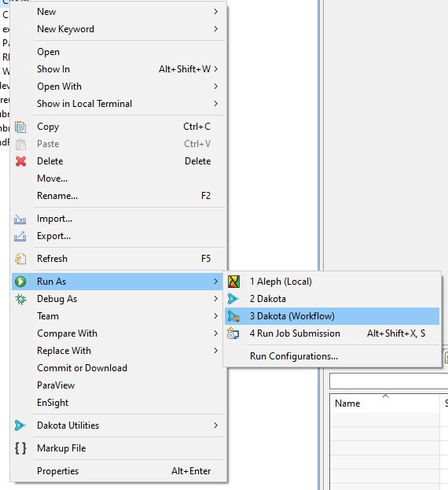This screenshot has width=448, height=490.
Task: Click the Alt+Shift+W shortcut label
Action: [185, 68]
